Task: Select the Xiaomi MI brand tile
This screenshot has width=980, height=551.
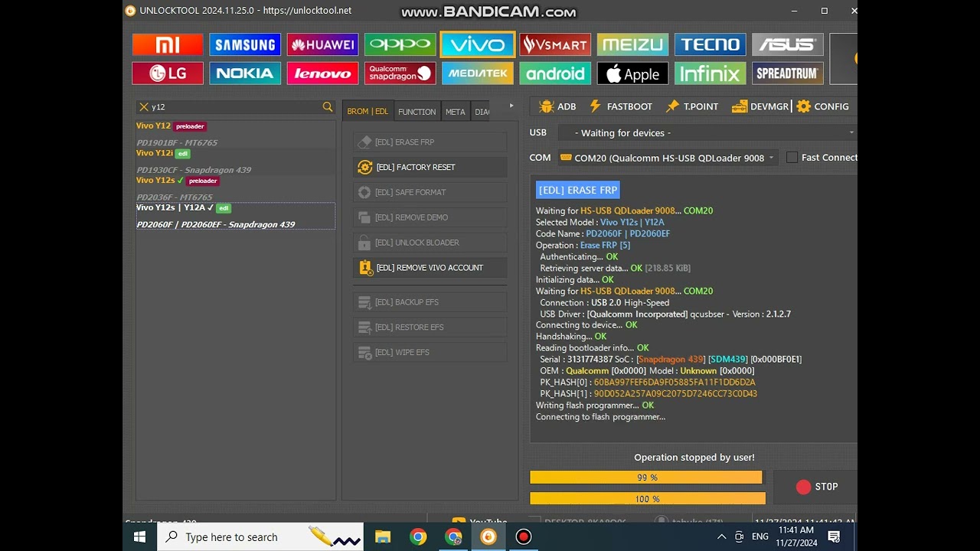Action: tap(168, 44)
